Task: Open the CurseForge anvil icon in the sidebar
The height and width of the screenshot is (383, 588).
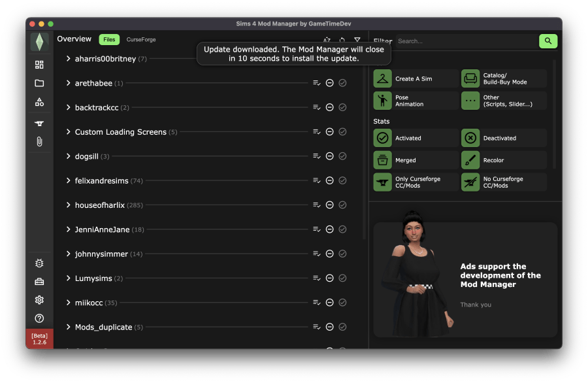Action: tap(39, 124)
